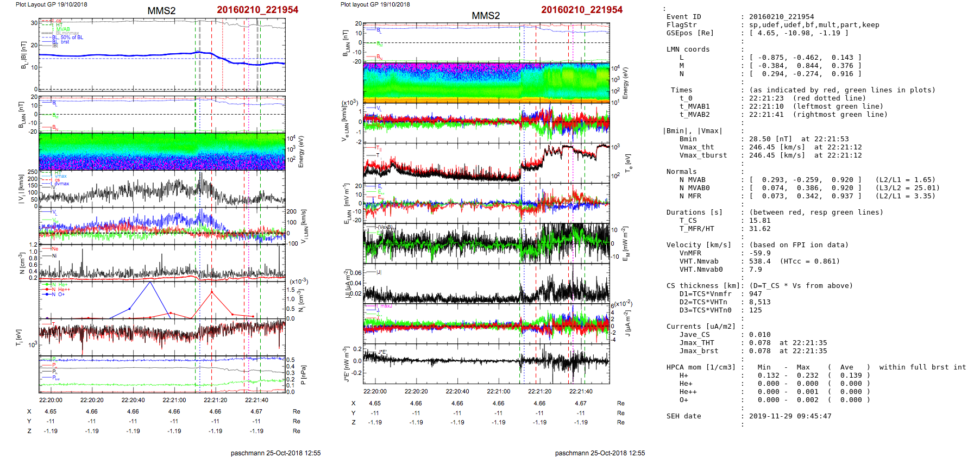The height and width of the screenshot is (457, 980).
Task: Click the left footer paschmann 25-Oct-2018 text
Action: [x=275, y=453]
